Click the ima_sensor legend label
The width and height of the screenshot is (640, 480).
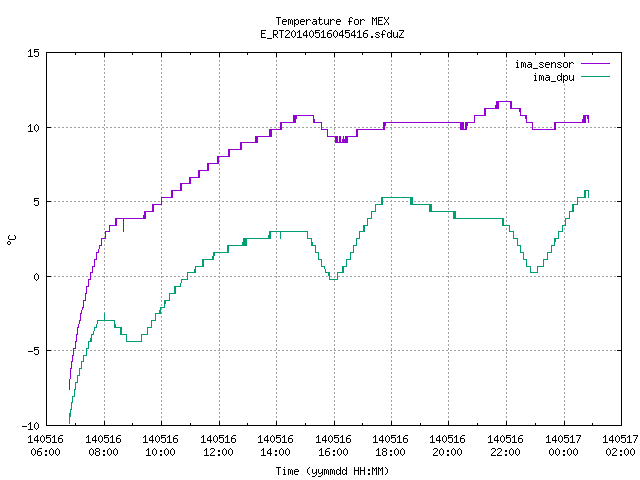click(544, 64)
